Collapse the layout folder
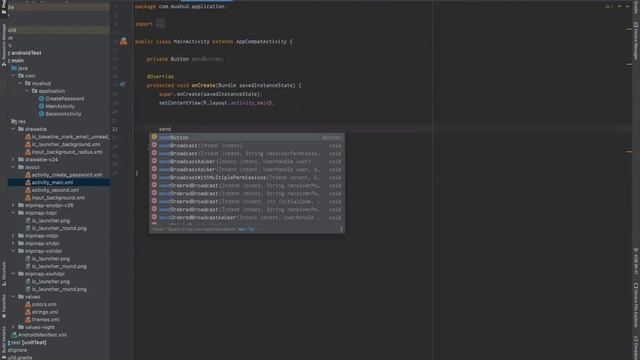The height and width of the screenshot is (360, 640). [x=13, y=167]
